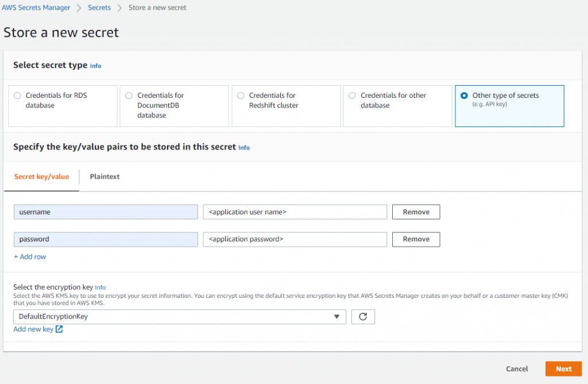Viewport: 588px width, 384px height.
Task: Add a new key/value row
Action: click(x=29, y=256)
